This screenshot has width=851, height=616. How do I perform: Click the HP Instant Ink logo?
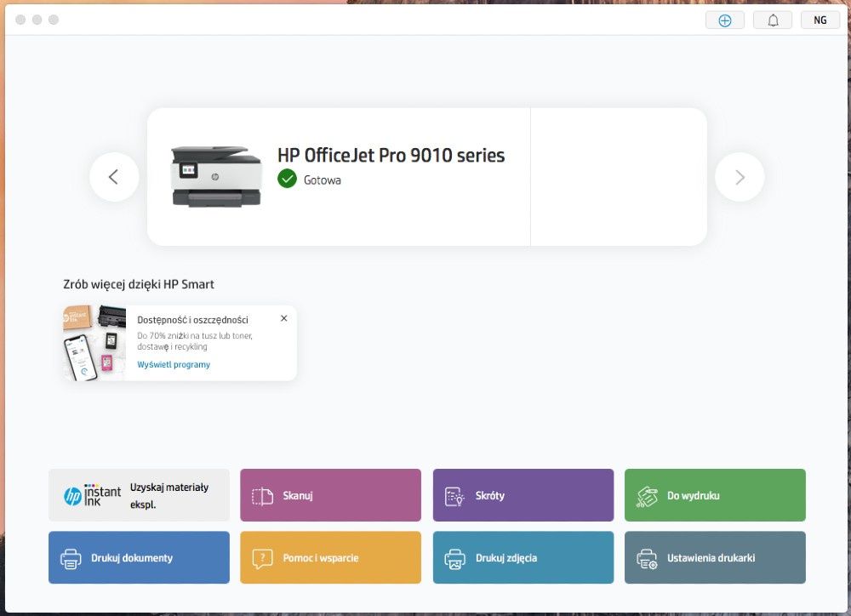92,495
